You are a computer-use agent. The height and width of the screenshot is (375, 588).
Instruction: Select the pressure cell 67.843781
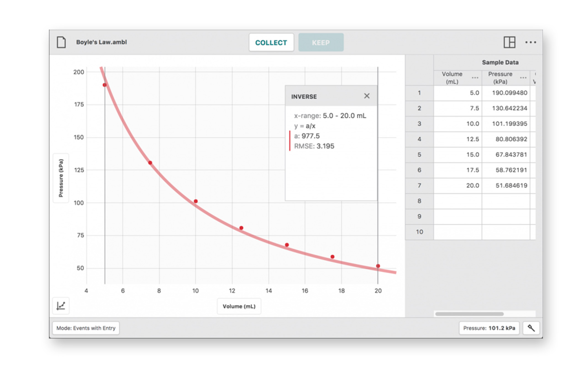(506, 155)
